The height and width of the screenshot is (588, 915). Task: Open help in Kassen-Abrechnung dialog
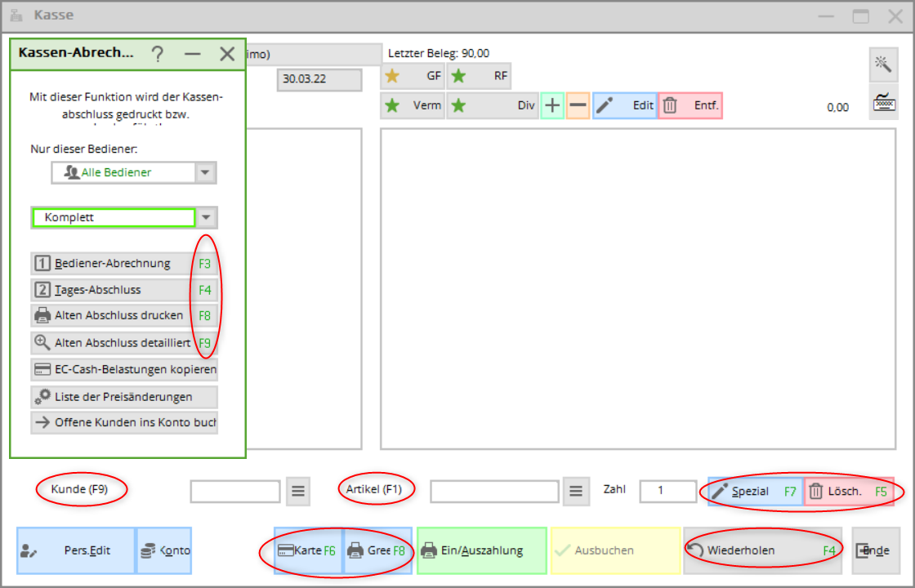(x=158, y=54)
